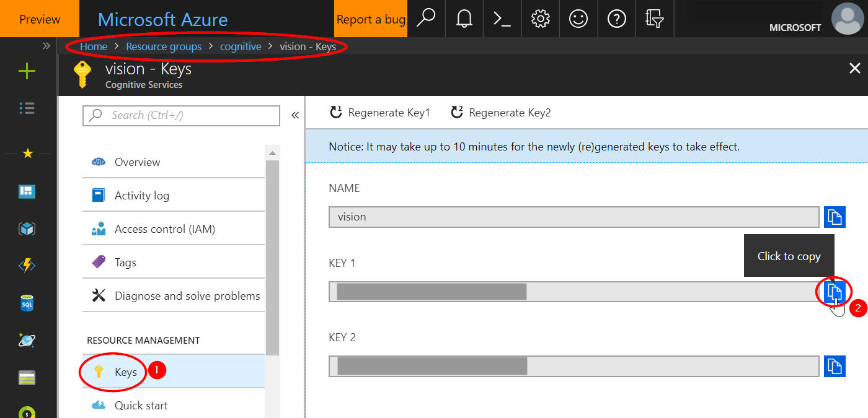Open Storage accounts sidebar icon

point(27,378)
